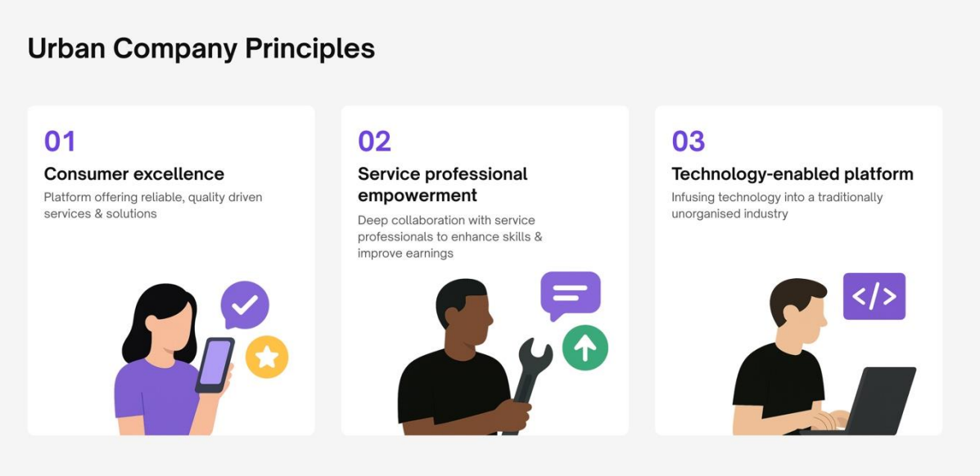Click the purple checkmark speech bubble icon

[x=245, y=305]
